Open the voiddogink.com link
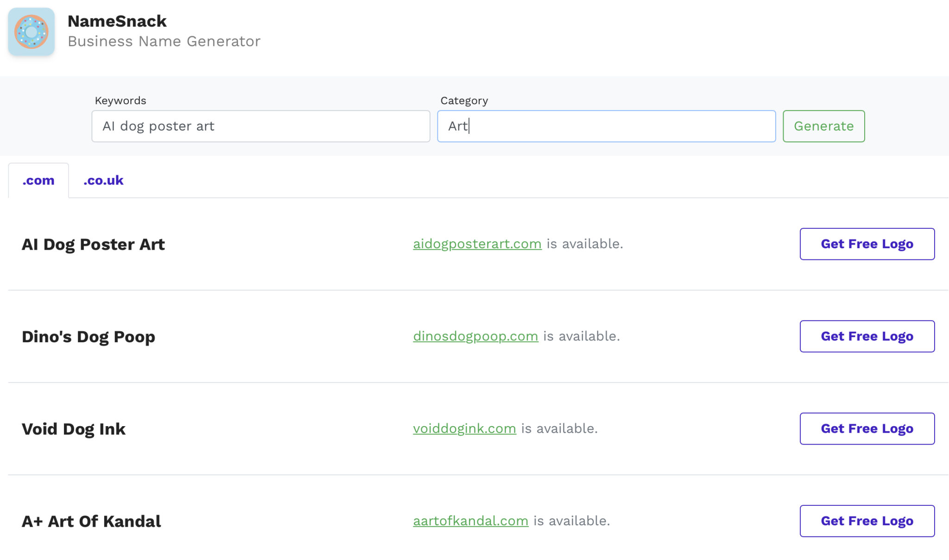This screenshot has height=560, width=949. point(464,428)
